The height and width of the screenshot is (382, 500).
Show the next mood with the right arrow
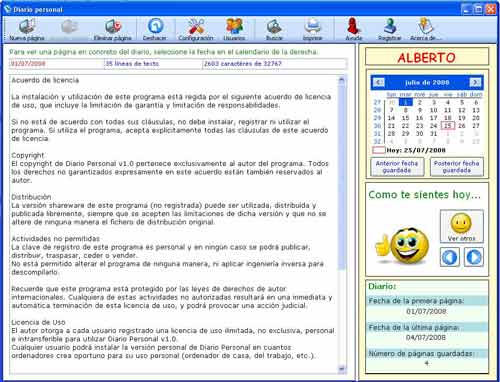(474, 257)
